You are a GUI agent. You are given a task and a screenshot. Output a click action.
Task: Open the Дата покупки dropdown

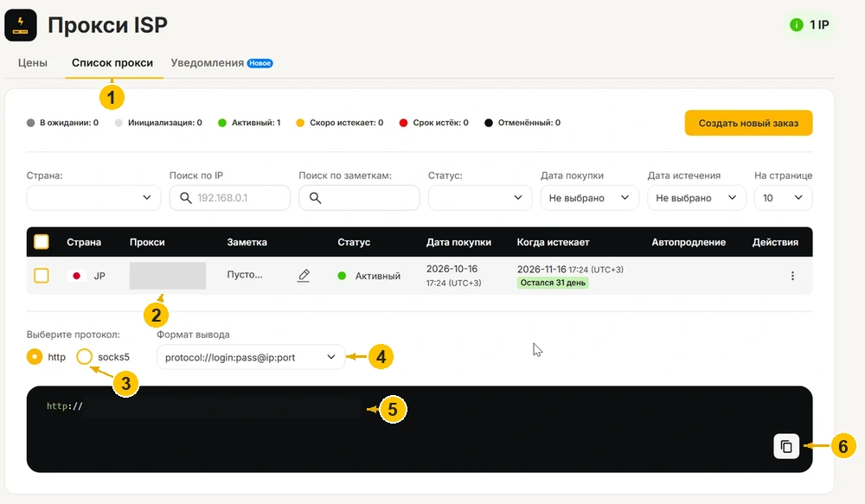590,198
